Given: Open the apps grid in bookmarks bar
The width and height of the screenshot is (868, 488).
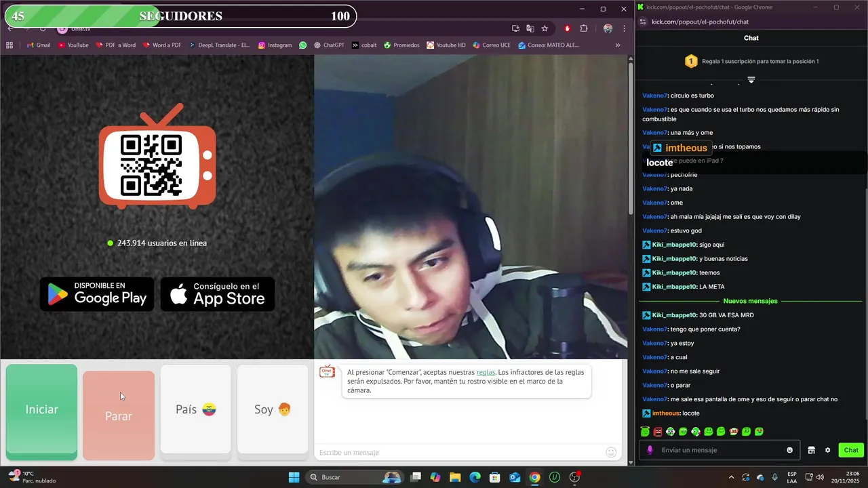Looking at the screenshot, I should pyautogui.click(x=9, y=45).
